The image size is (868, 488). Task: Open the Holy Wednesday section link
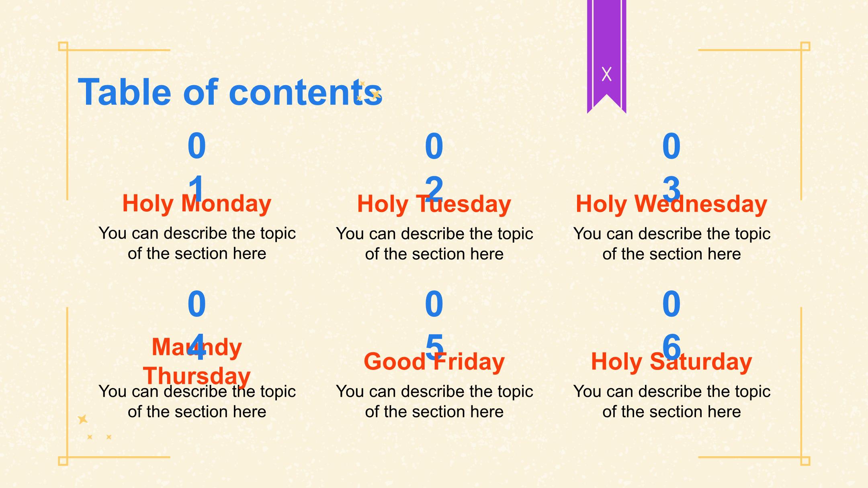click(x=671, y=204)
